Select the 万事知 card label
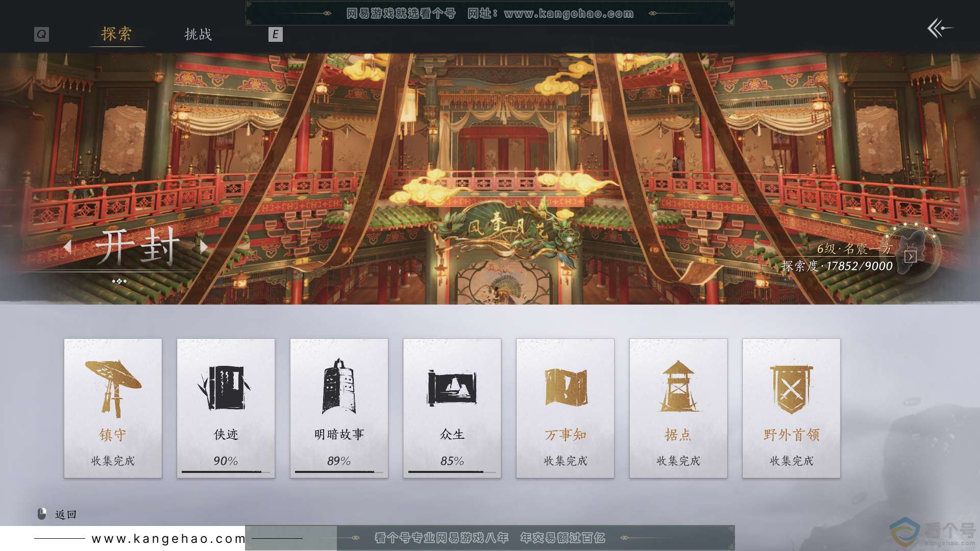Viewport: 980px width, 551px height. [566, 435]
